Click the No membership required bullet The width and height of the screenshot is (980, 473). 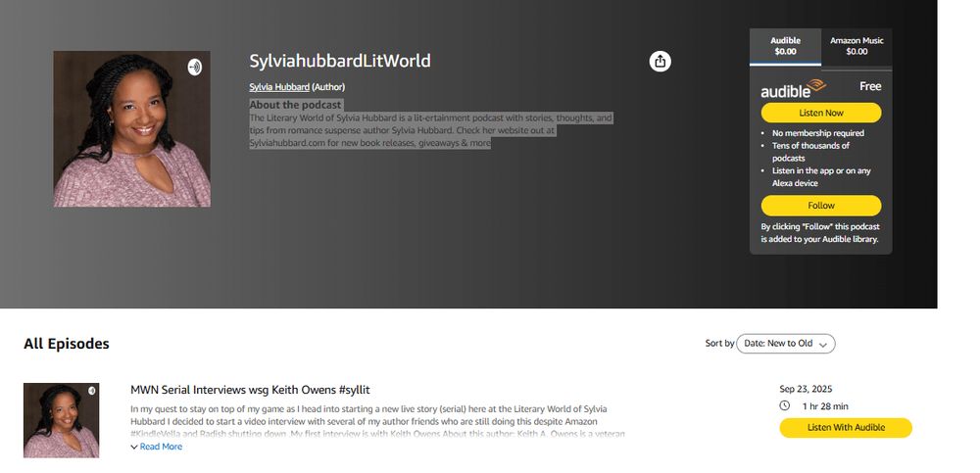[817, 133]
